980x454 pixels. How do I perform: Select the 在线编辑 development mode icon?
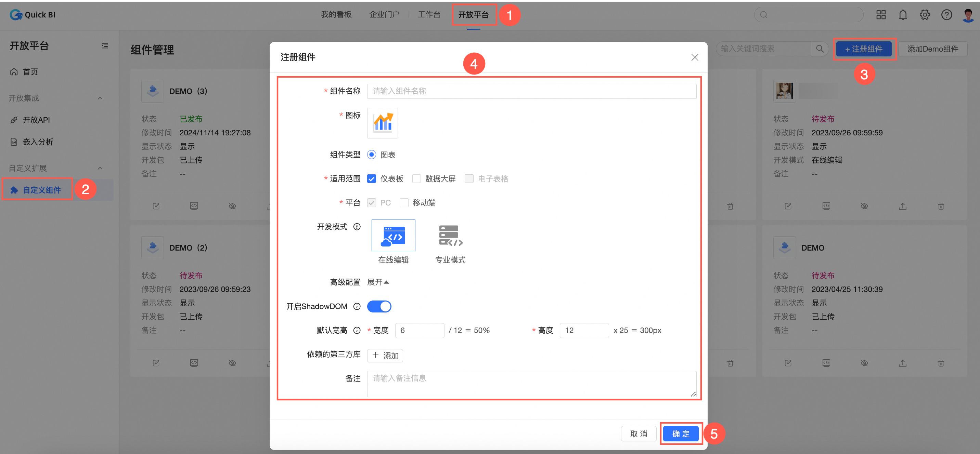pos(394,235)
